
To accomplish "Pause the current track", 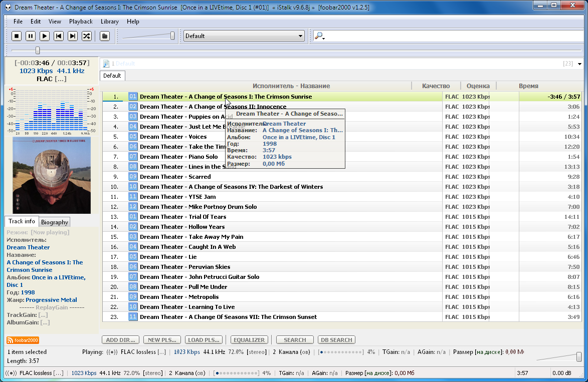I will (31, 36).
